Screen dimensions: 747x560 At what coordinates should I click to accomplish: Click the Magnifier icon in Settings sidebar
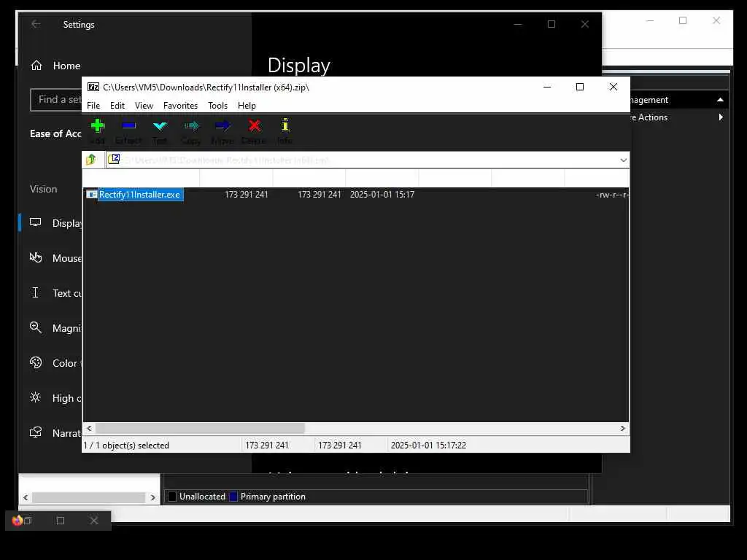pyautogui.click(x=35, y=327)
